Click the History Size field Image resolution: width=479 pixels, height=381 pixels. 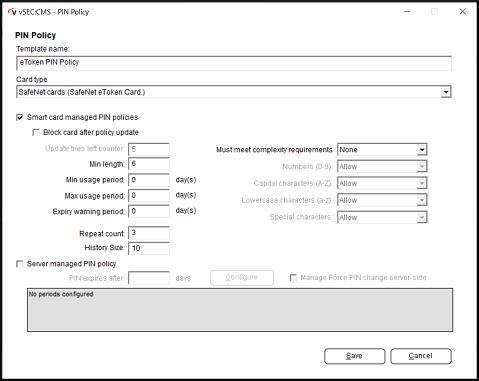149,248
